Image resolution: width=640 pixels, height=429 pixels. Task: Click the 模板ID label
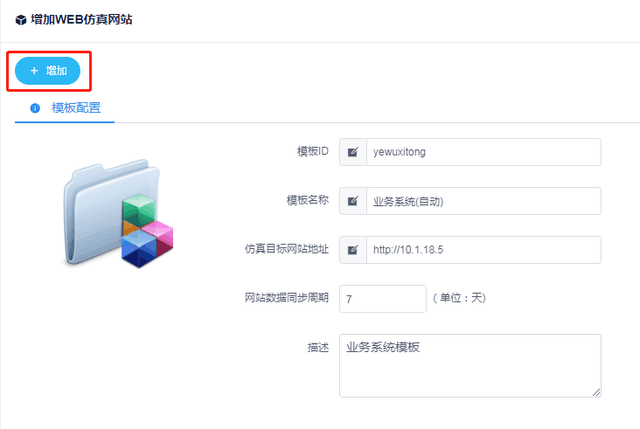[x=313, y=151]
